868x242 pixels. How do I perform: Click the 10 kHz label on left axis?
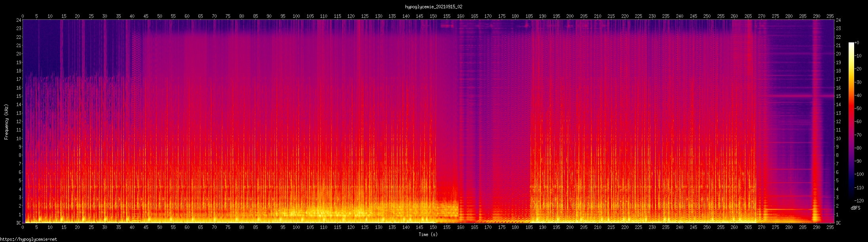(x=18, y=139)
